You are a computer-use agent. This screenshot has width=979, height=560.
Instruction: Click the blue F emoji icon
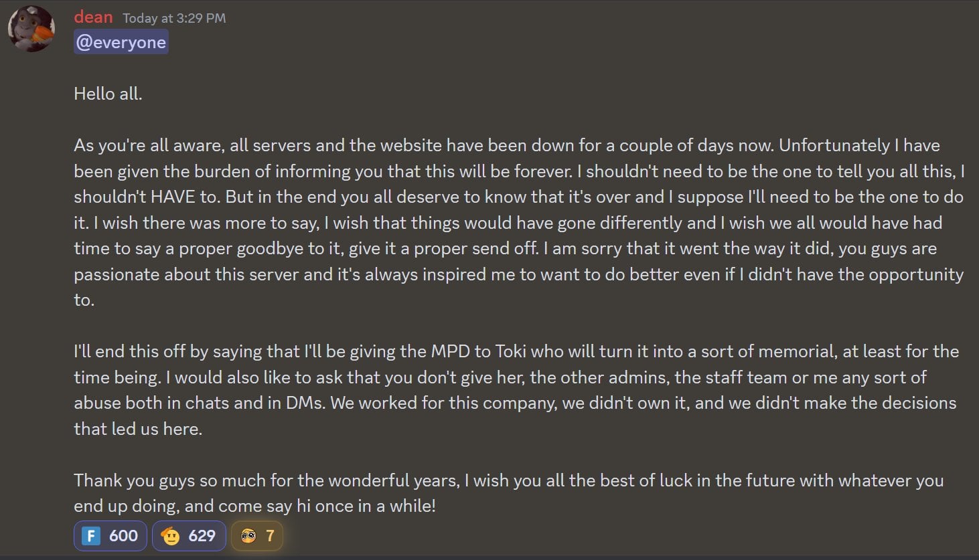click(91, 536)
